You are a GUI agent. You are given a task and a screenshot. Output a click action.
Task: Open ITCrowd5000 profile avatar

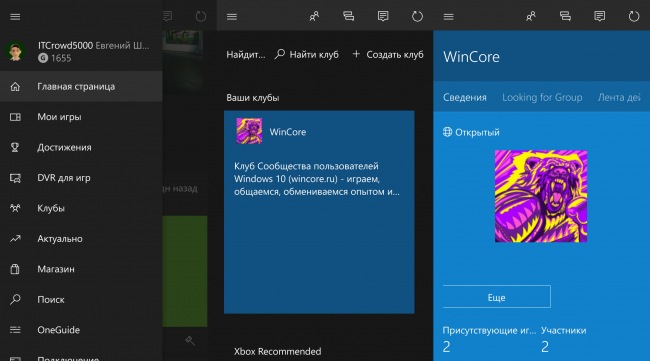tap(15, 51)
